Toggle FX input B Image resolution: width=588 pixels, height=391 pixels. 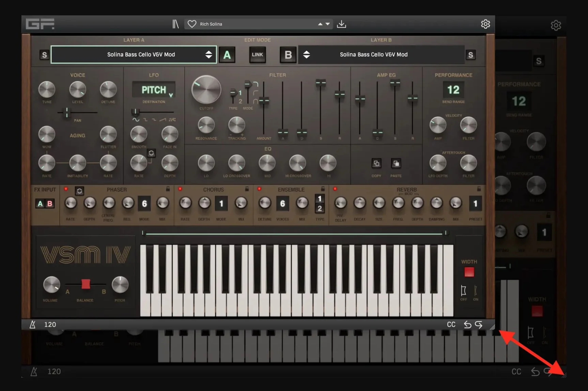pyautogui.click(x=50, y=203)
